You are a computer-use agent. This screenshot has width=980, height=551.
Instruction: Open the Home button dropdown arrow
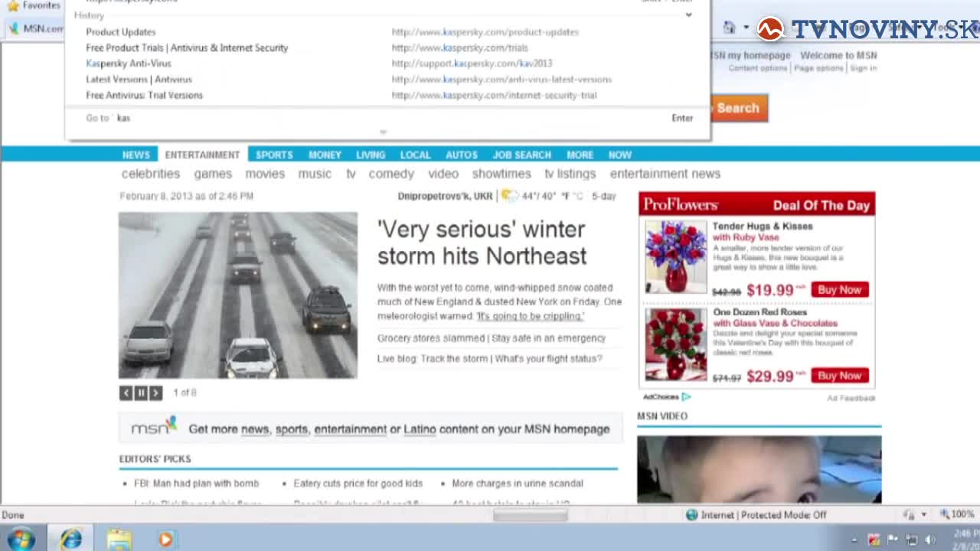[x=746, y=28]
